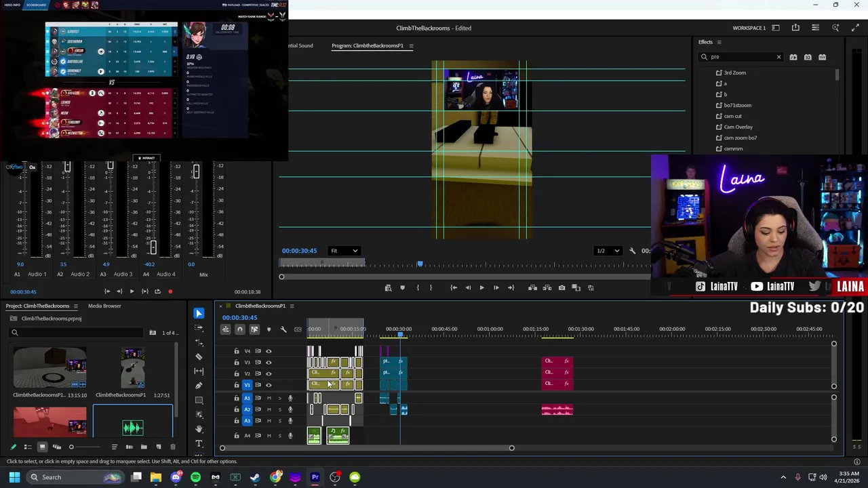Toggle Linked Selection in the timeline
The image size is (868, 488).
254,329
